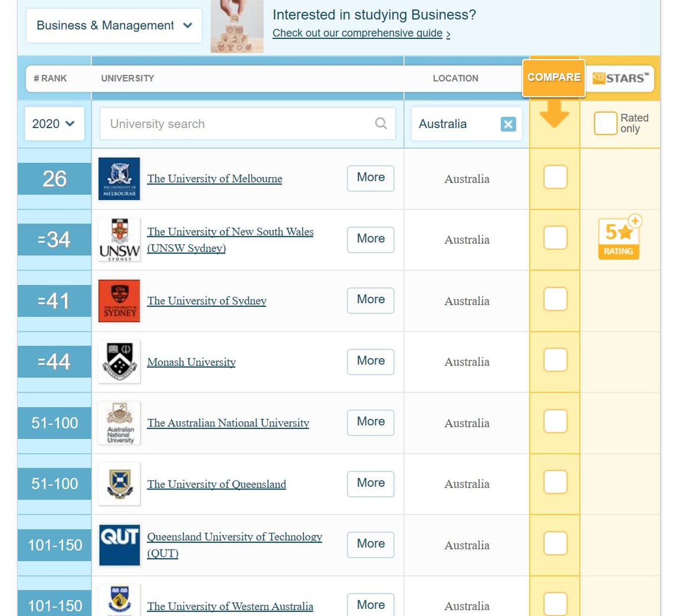Click the rank 26 cell
Screen dimensions: 676x616
pyautogui.click(x=54, y=179)
